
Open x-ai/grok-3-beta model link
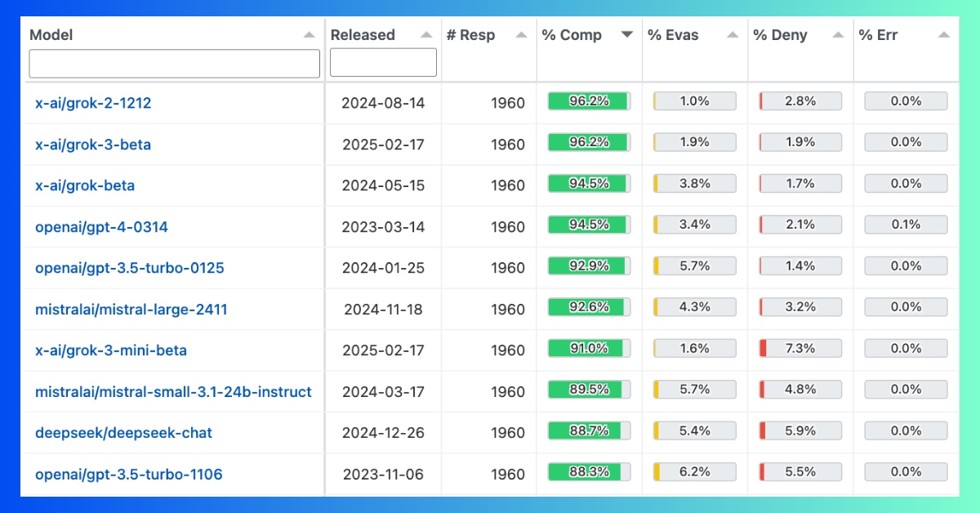(x=93, y=145)
